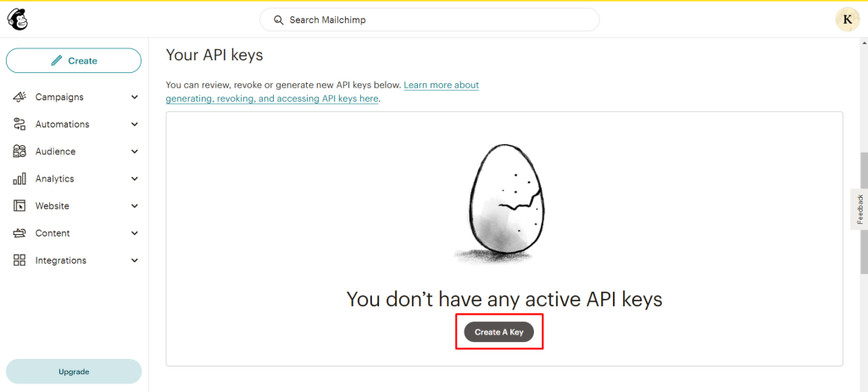
Task: Expand the Campaigns chevron arrow
Action: [x=135, y=98]
